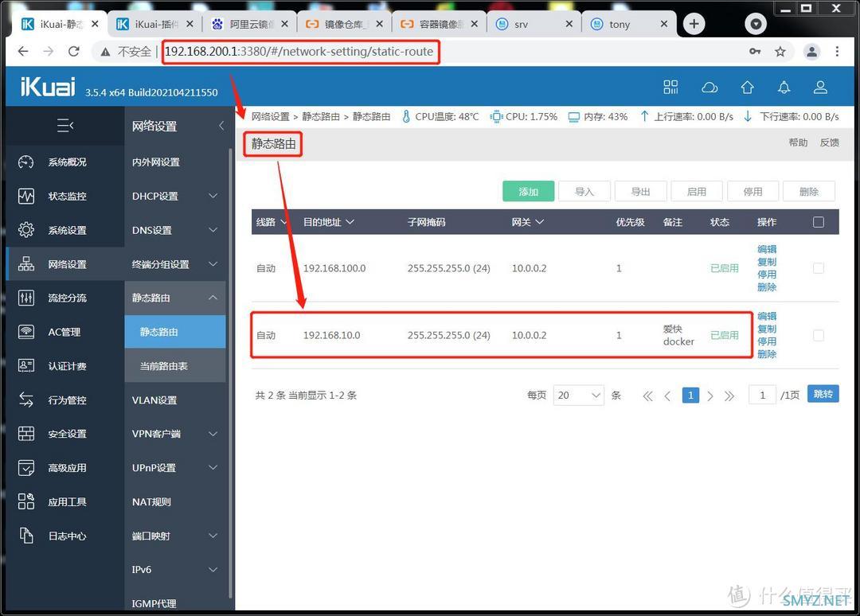Go back with browser back arrow
This screenshot has height=616, width=860.
coord(23,52)
